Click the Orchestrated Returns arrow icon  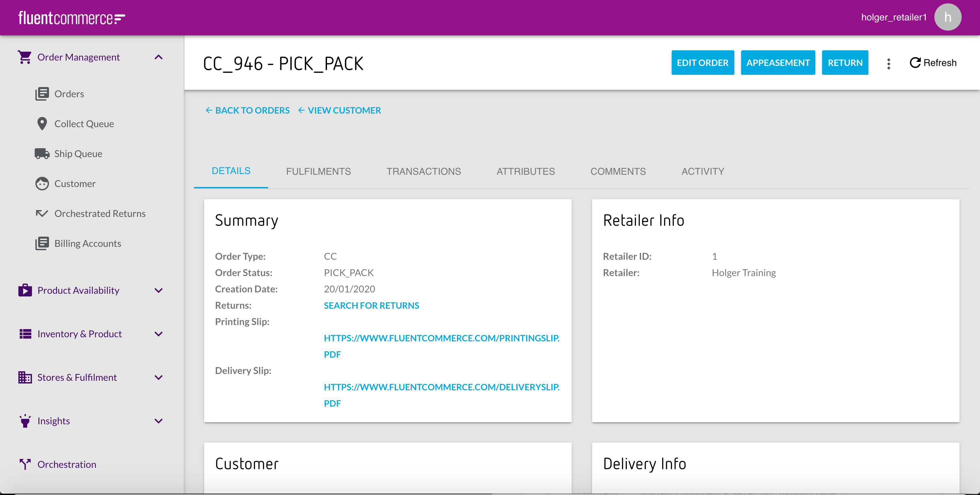click(x=42, y=214)
